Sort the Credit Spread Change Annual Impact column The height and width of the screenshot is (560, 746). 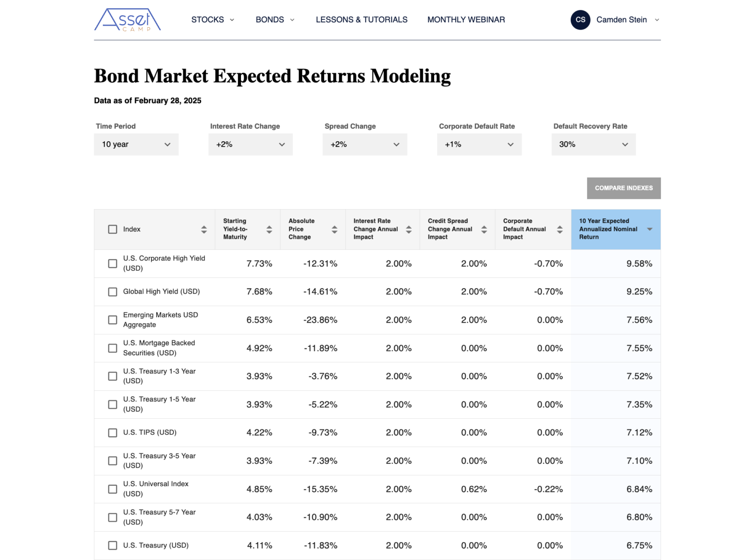tap(484, 229)
